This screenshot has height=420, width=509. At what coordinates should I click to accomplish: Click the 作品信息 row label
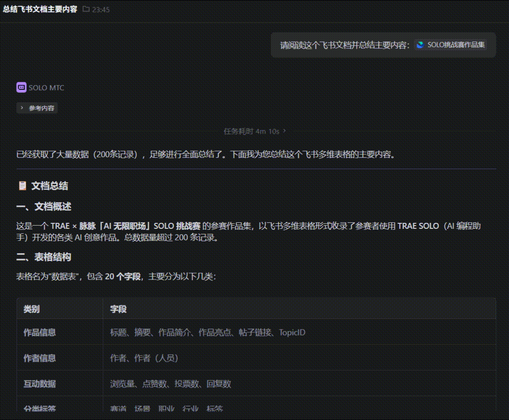(40, 332)
